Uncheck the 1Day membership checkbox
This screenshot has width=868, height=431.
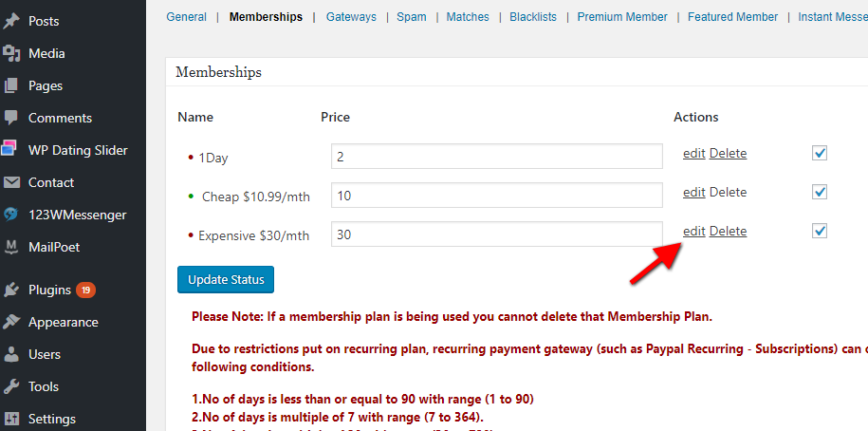pos(820,154)
